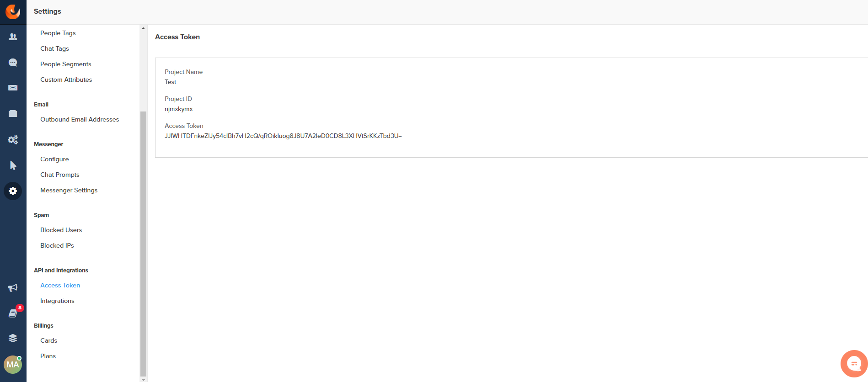
Task: Open the inbox tray icon in sidebar
Action: coord(13,113)
